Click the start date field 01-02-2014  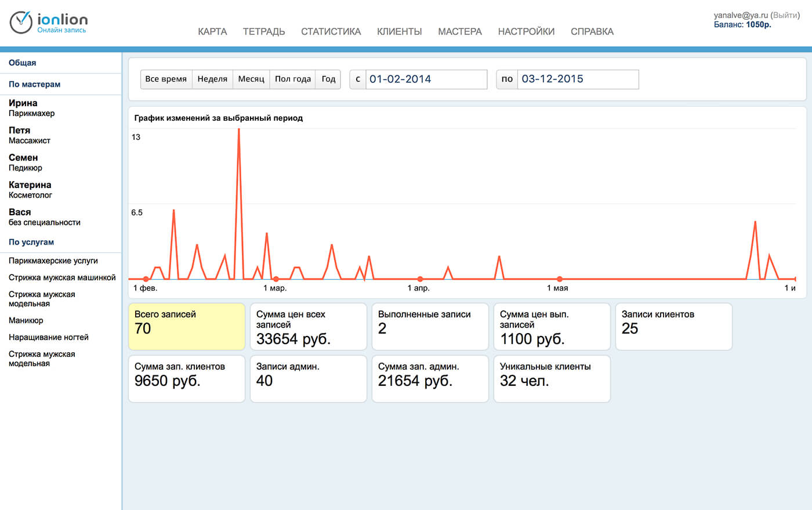pyautogui.click(x=426, y=79)
